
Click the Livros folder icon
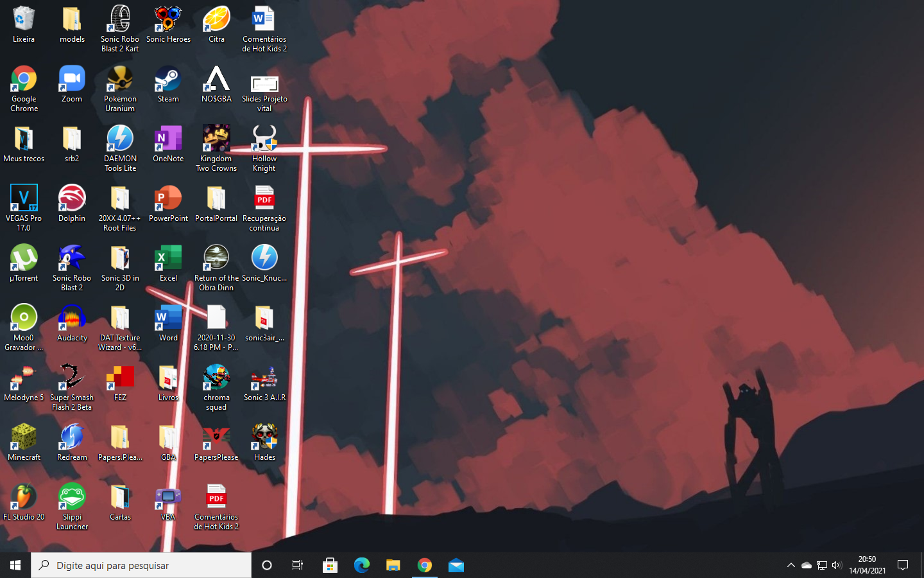[168, 383]
